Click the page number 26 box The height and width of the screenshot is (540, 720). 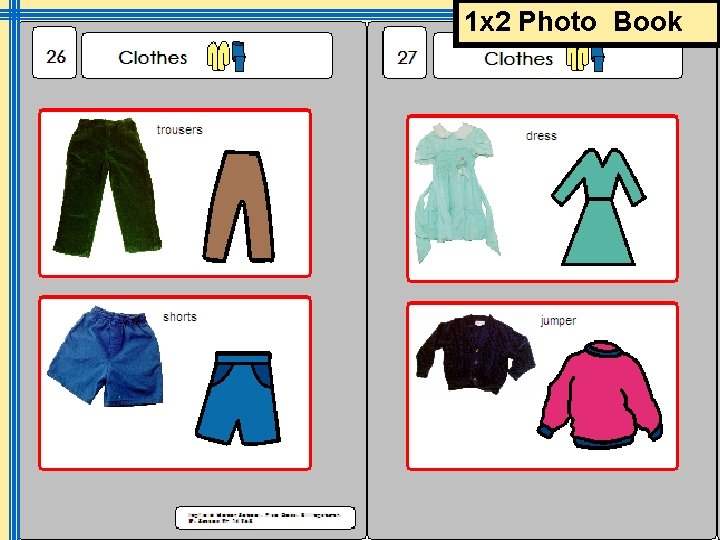tap(54, 52)
